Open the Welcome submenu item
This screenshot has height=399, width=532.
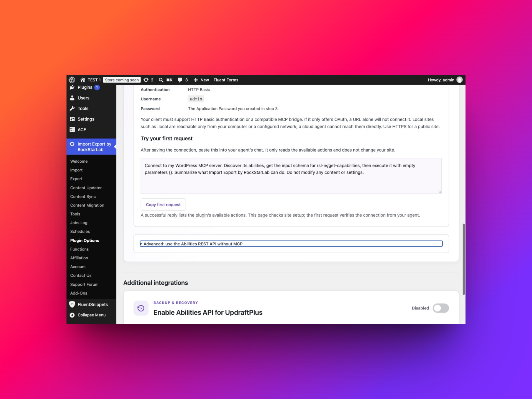click(x=79, y=161)
